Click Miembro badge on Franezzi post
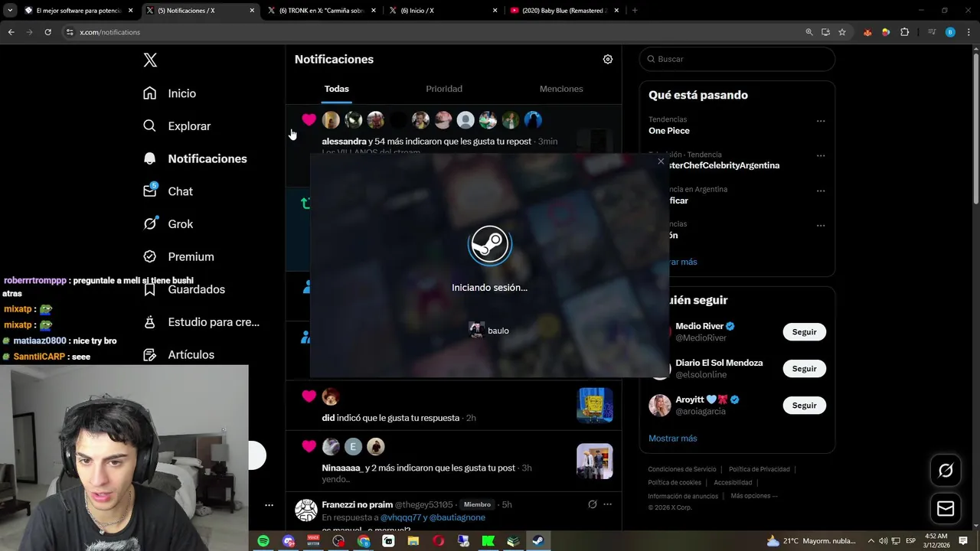The width and height of the screenshot is (980, 551). 477,505
